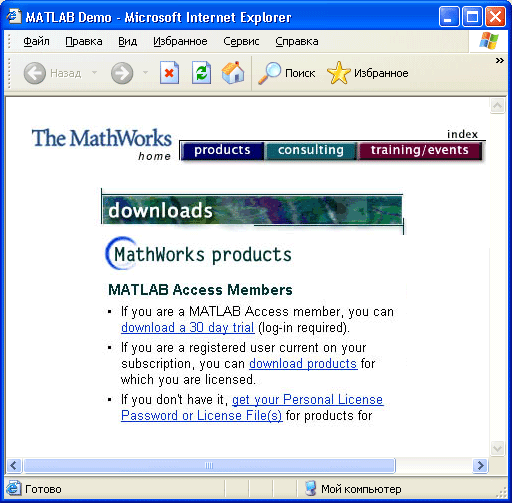Go to the Home page house icon
Viewport: 512px width, 503px height.
[233, 72]
